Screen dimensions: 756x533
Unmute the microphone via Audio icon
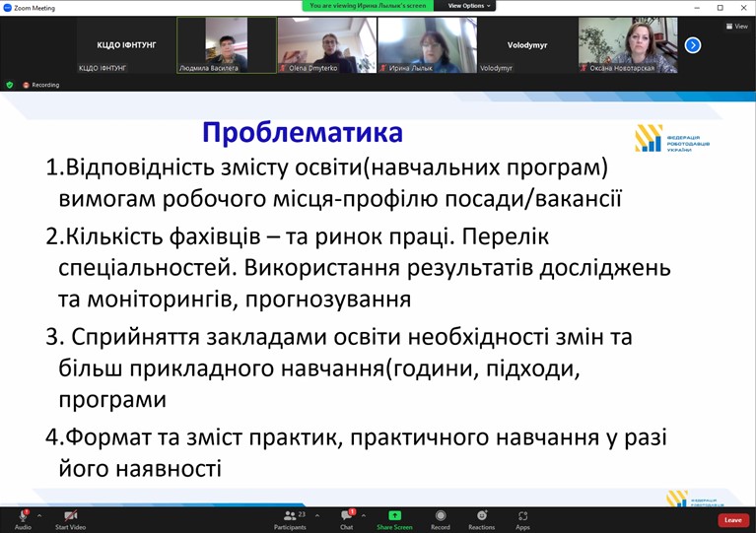coord(23,519)
